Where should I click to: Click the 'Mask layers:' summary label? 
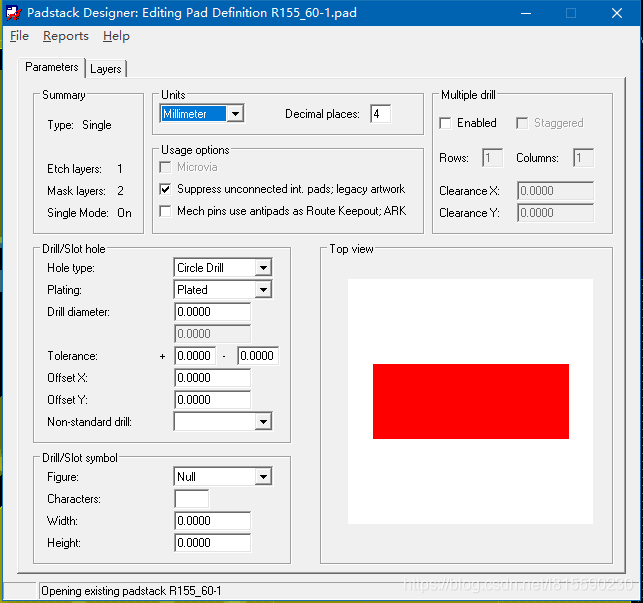point(76,191)
